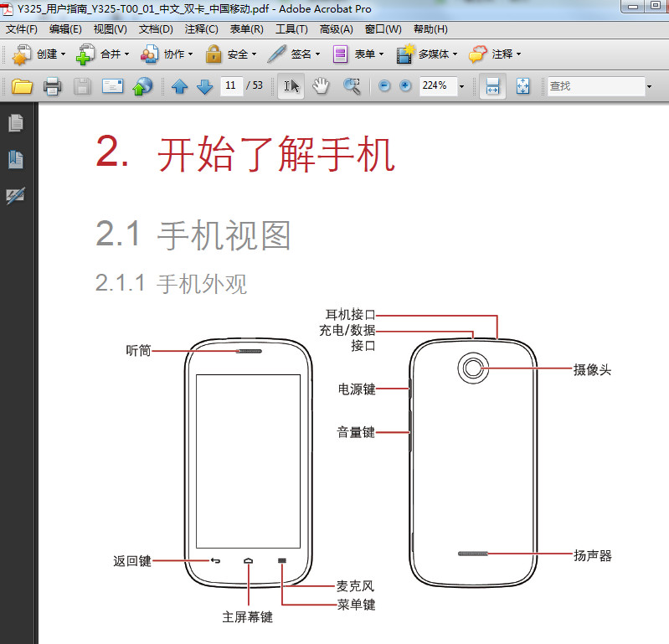Screen dimensions: 669x644
Task: Click the 安全 padlock icon
Action: (x=214, y=54)
